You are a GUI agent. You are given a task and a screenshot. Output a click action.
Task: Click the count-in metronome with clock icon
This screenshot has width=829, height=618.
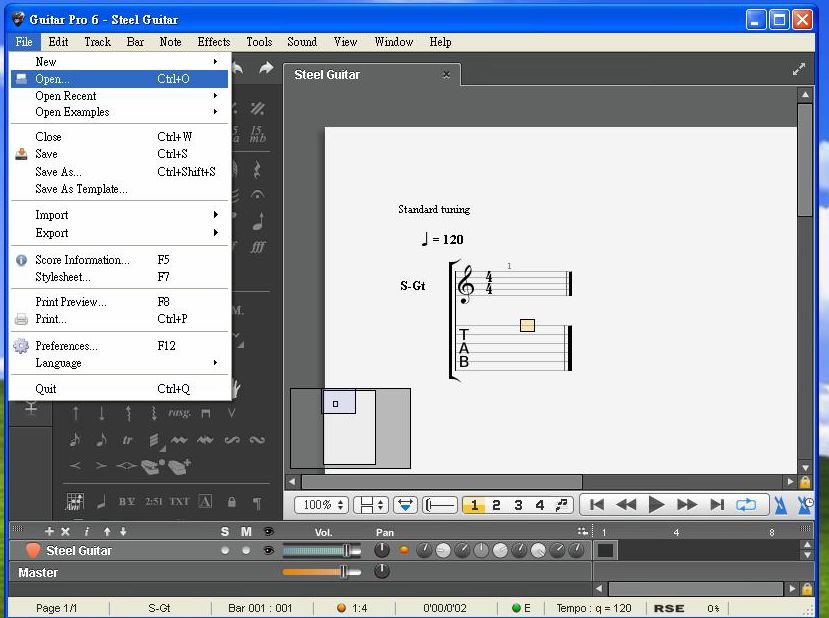(x=805, y=505)
